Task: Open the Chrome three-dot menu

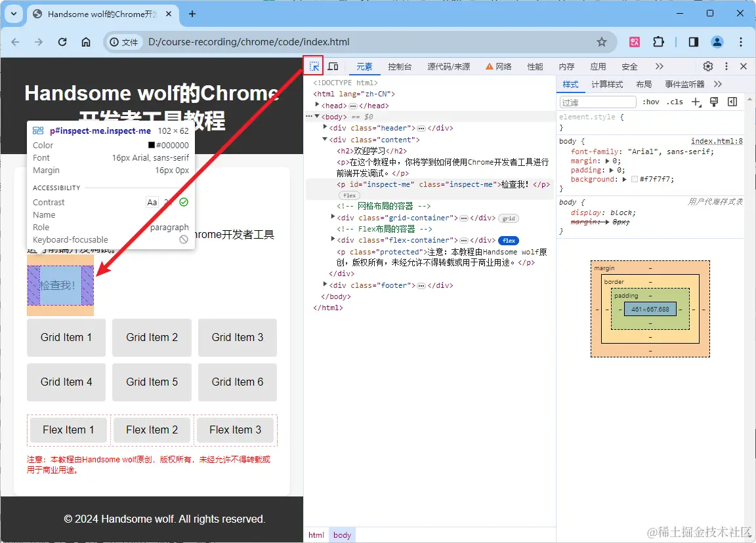Action: pos(741,42)
